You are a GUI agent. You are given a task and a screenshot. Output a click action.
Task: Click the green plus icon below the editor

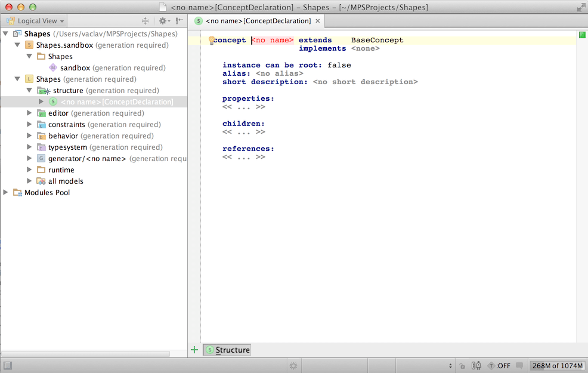click(194, 350)
